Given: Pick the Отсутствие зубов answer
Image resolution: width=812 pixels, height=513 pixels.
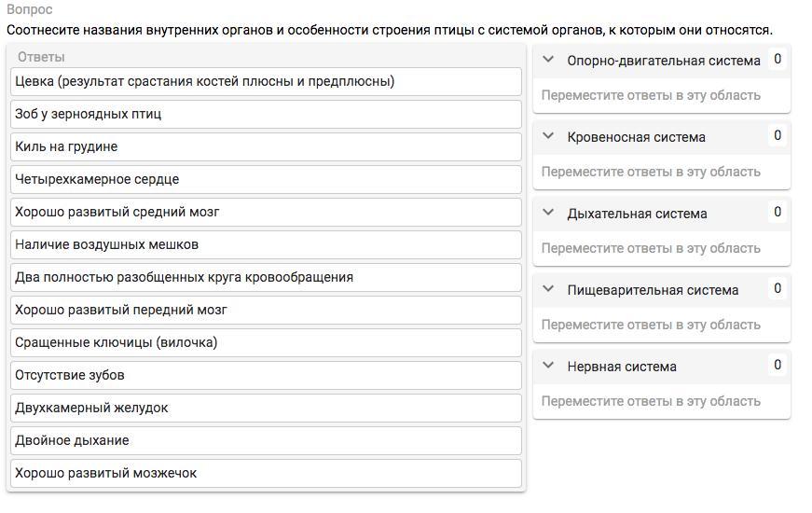Looking at the screenshot, I should click(x=266, y=375).
